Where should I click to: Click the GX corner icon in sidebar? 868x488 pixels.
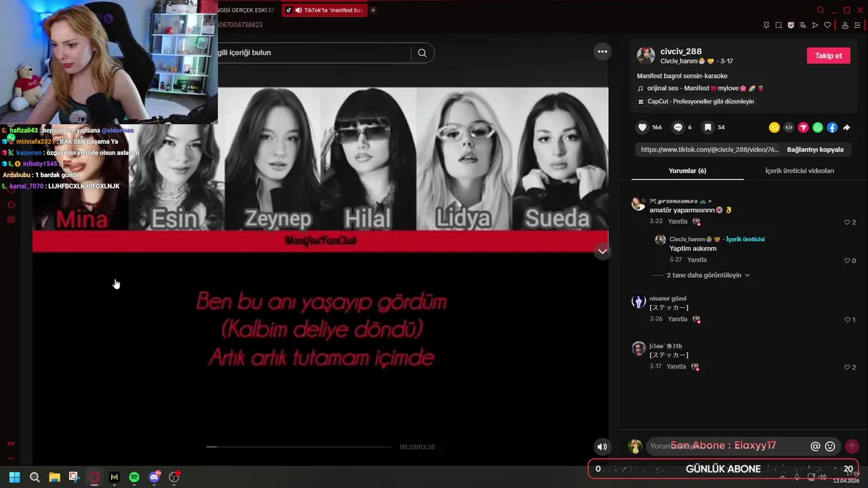[x=11, y=443]
